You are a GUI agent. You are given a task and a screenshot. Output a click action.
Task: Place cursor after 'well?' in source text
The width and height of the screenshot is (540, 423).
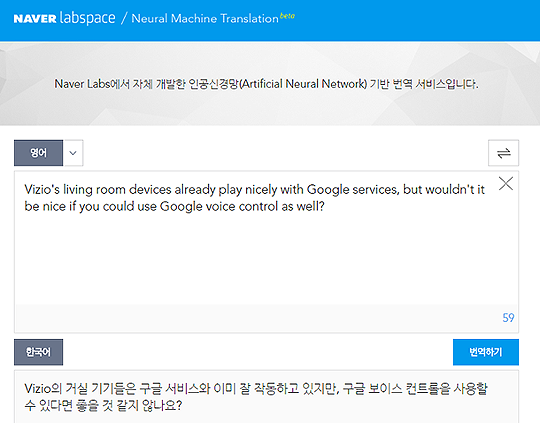point(325,206)
